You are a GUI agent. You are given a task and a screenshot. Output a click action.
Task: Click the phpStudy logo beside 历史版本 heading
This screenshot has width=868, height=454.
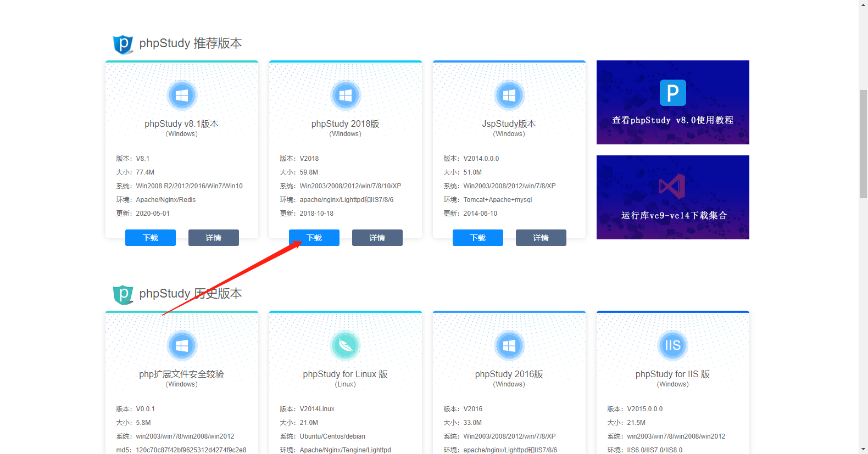tap(123, 294)
